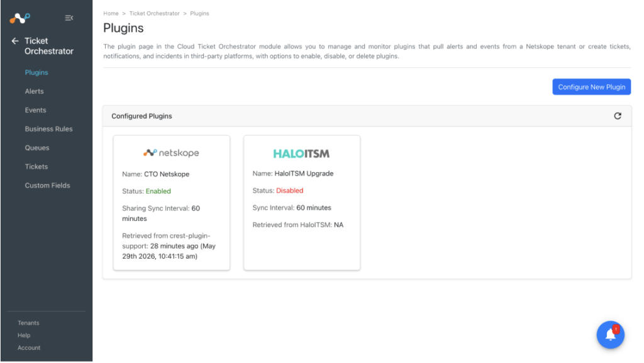Image resolution: width=644 pixels, height=363 pixels.
Task: Open Business Rules in the sidebar
Action: point(48,129)
